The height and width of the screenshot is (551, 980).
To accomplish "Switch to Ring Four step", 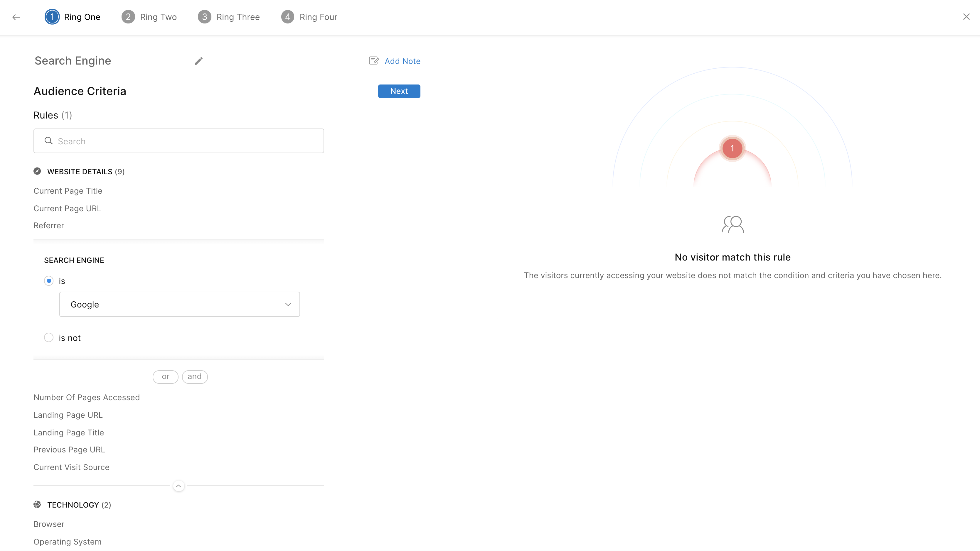I will point(309,17).
